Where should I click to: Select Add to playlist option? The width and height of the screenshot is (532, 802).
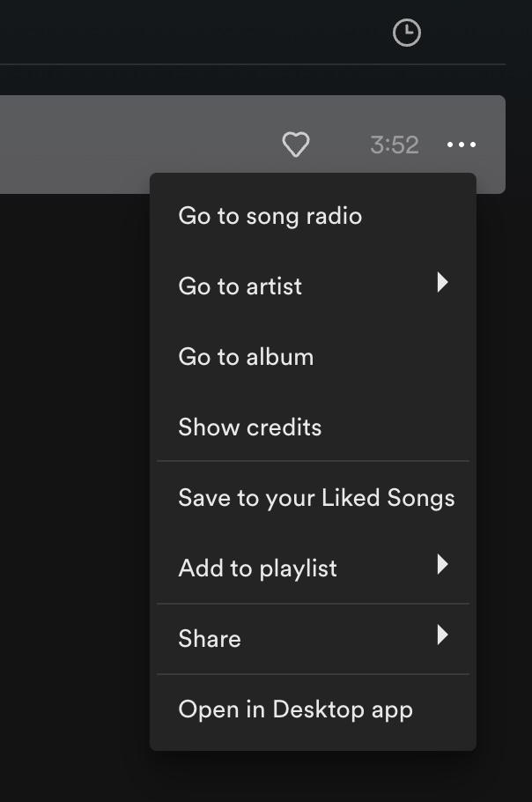point(257,568)
